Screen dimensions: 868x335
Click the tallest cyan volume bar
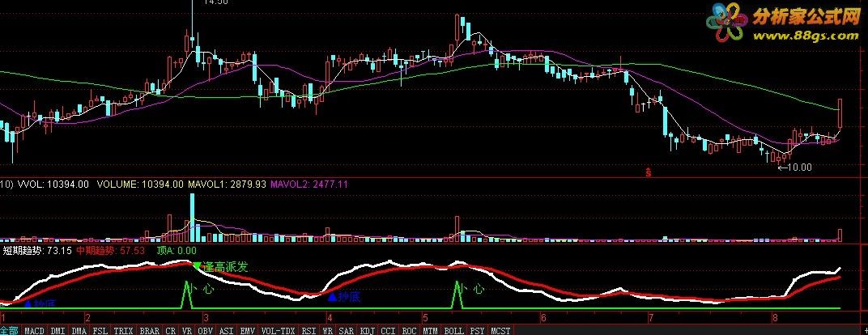(x=193, y=218)
